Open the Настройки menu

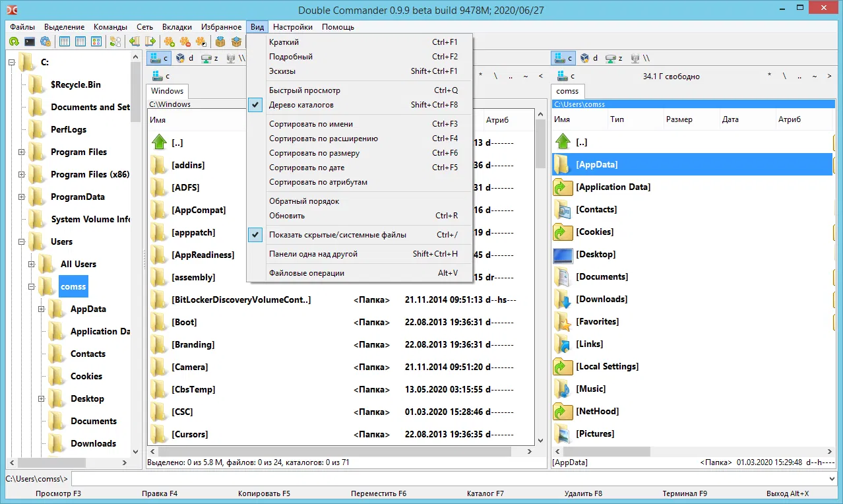293,27
